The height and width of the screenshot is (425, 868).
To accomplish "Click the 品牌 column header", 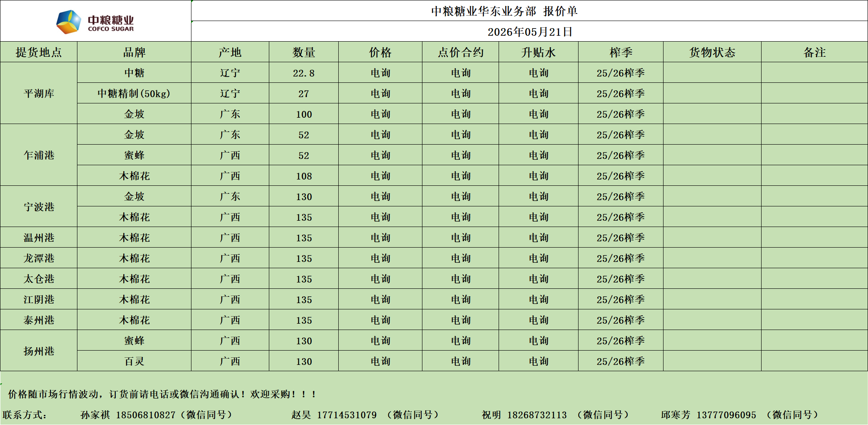I will (x=134, y=52).
